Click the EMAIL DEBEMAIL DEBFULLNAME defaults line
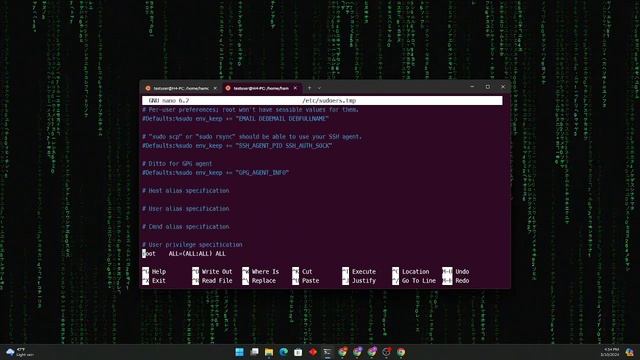 (x=236, y=119)
